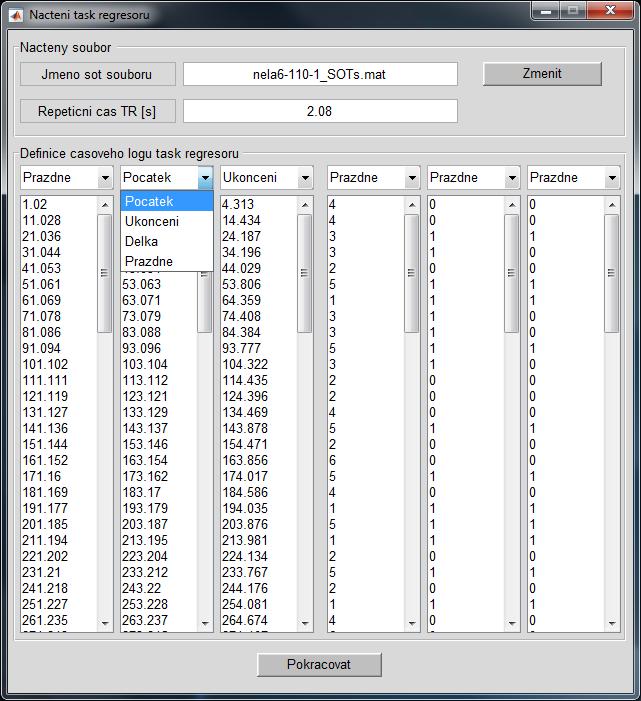Screen dimensions: 641x701
Task: Click the scrollbar thumb of the 4, 4, 3 list
Action: [x=412, y=273]
